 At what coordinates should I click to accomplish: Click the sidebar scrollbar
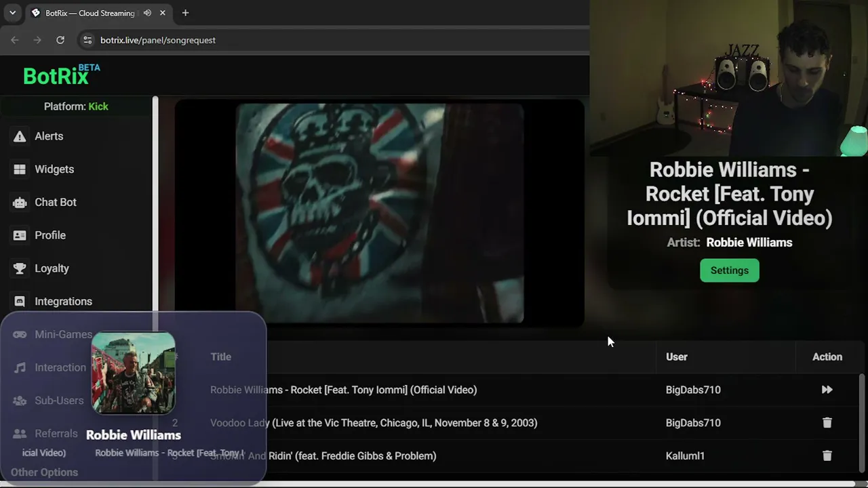155,203
